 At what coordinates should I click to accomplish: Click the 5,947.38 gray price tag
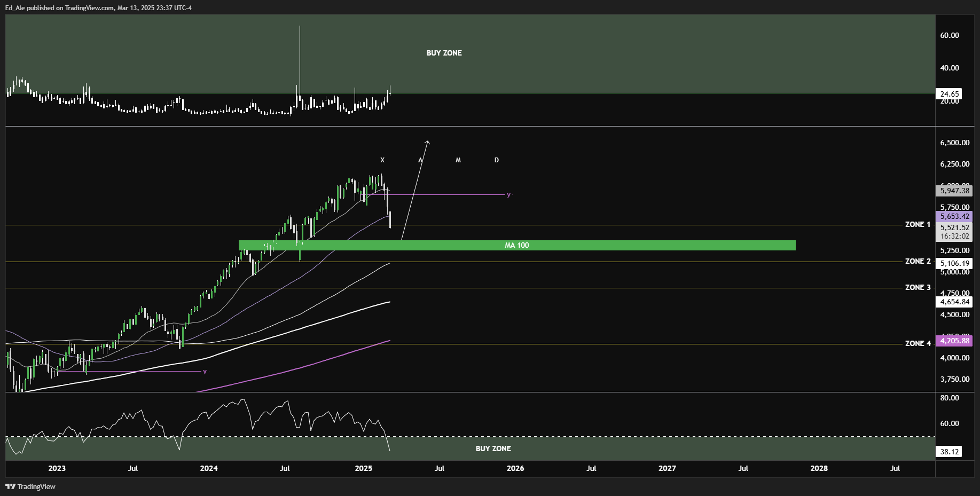(954, 191)
